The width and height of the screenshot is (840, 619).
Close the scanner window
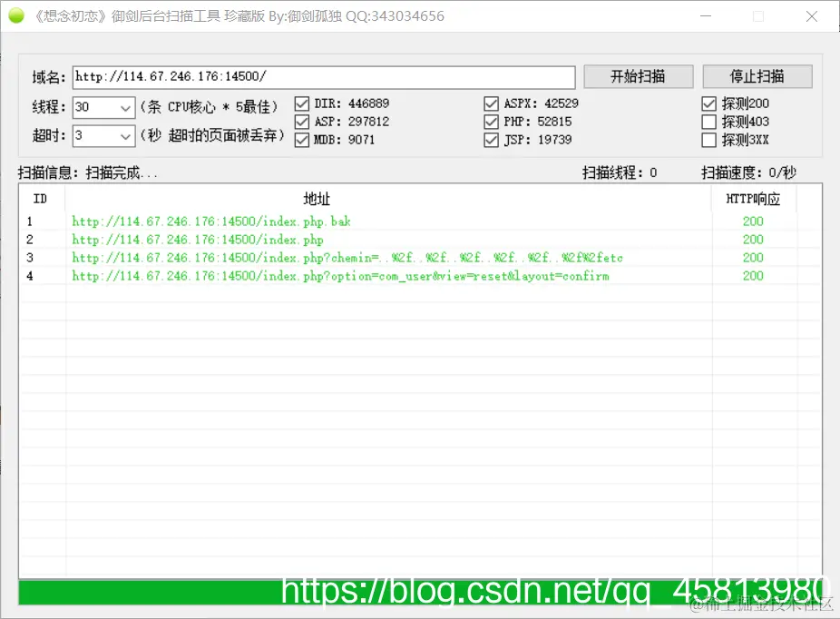coord(812,16)
